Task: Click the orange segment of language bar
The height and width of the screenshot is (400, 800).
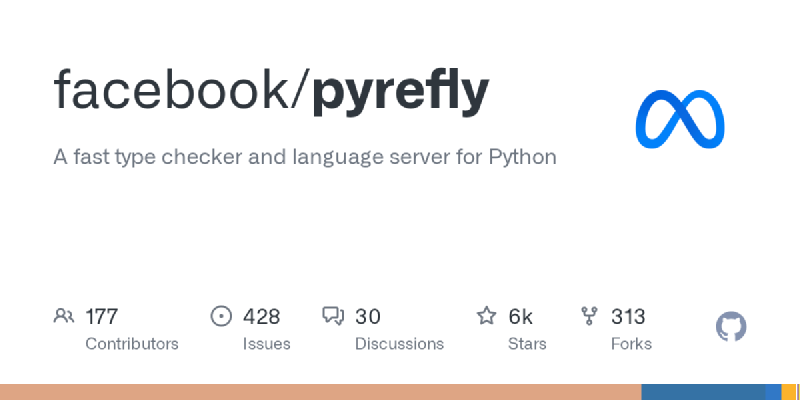Action: click(320, 392)
